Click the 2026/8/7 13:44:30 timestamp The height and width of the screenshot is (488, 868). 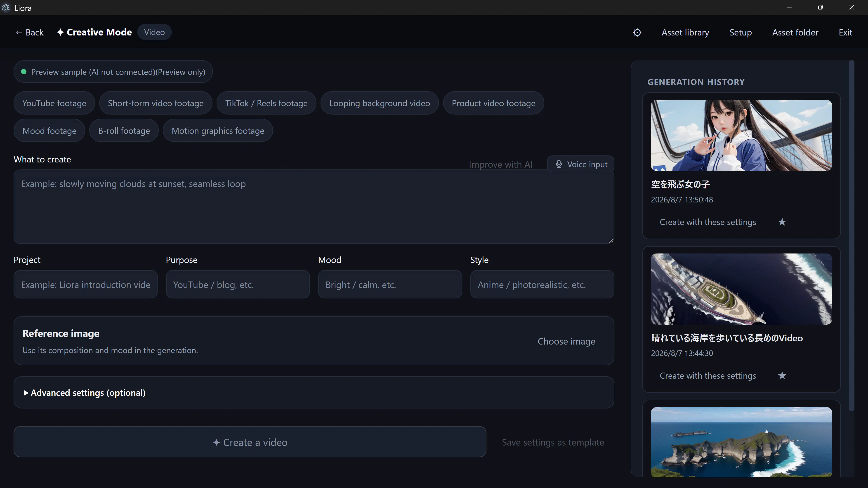click(x=682, y=353)
